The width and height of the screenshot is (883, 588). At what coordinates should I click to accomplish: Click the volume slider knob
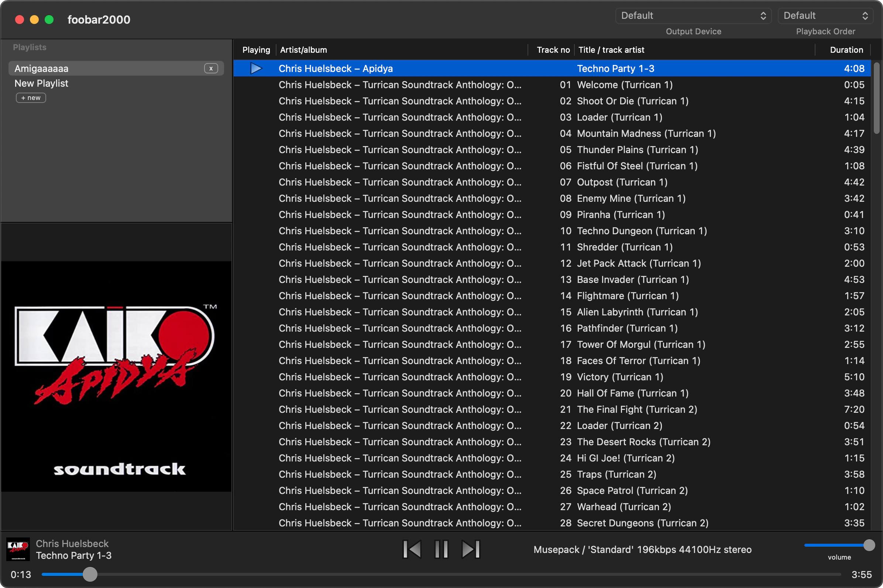[x=869, y=545]
